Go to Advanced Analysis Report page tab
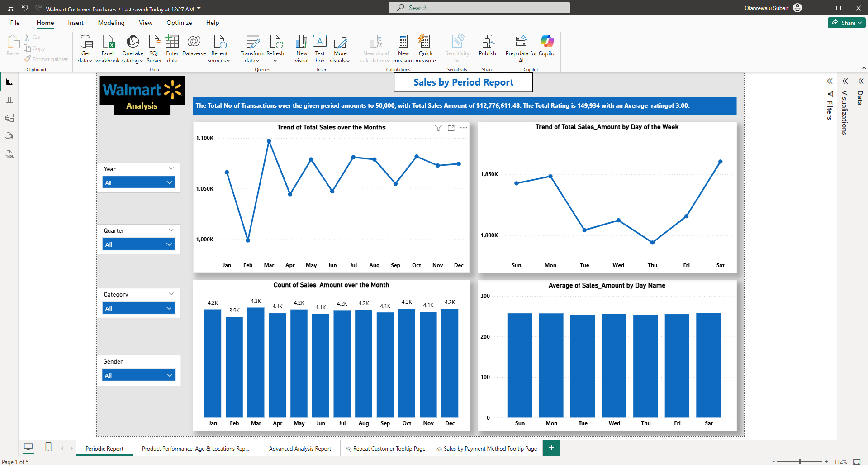The height and width of the screenshot is (465, 868). 300,449
